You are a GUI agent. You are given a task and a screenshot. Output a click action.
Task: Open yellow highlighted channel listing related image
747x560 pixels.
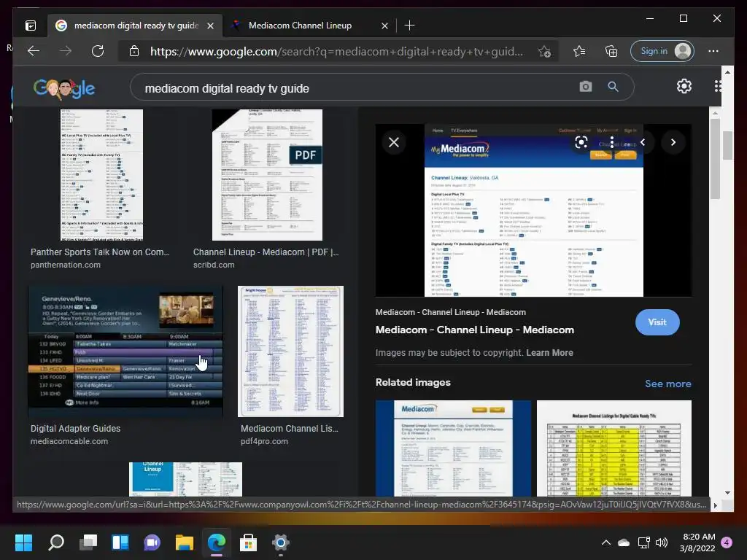click(x=614, y=448)
